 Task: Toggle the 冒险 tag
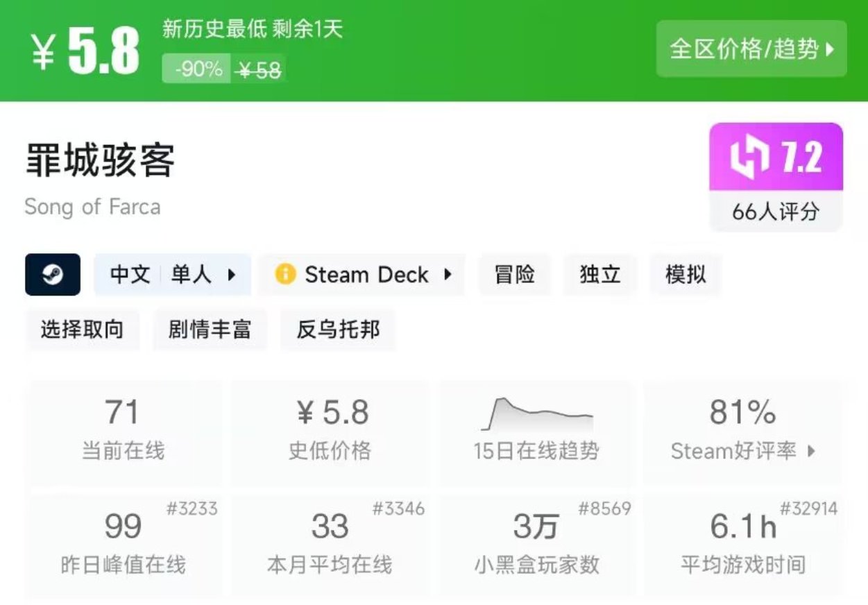513,275
